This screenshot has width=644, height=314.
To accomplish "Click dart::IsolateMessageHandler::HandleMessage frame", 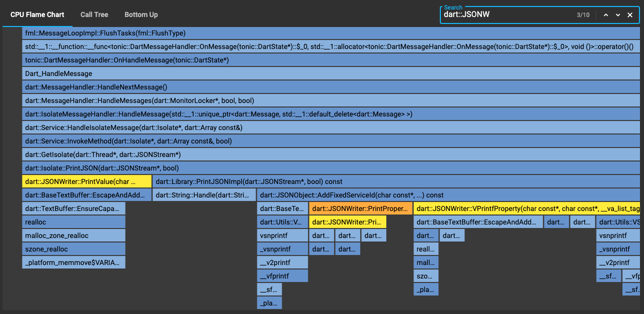I will [331, 114].
